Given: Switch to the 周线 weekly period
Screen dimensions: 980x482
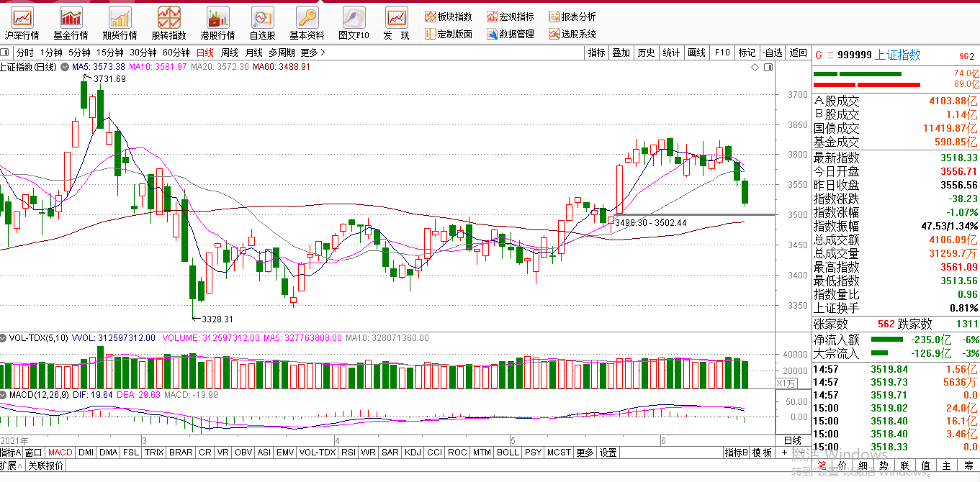Looking at the screenshot, I should point(229,53).
